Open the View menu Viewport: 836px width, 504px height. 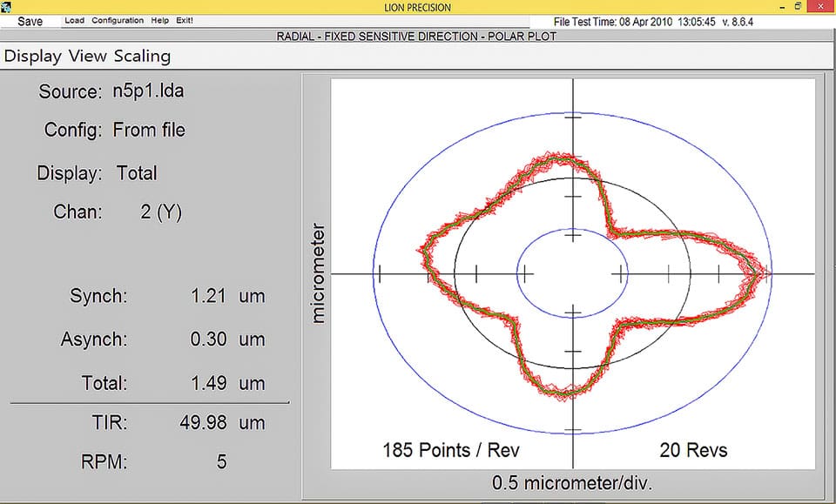pos(87,56)
